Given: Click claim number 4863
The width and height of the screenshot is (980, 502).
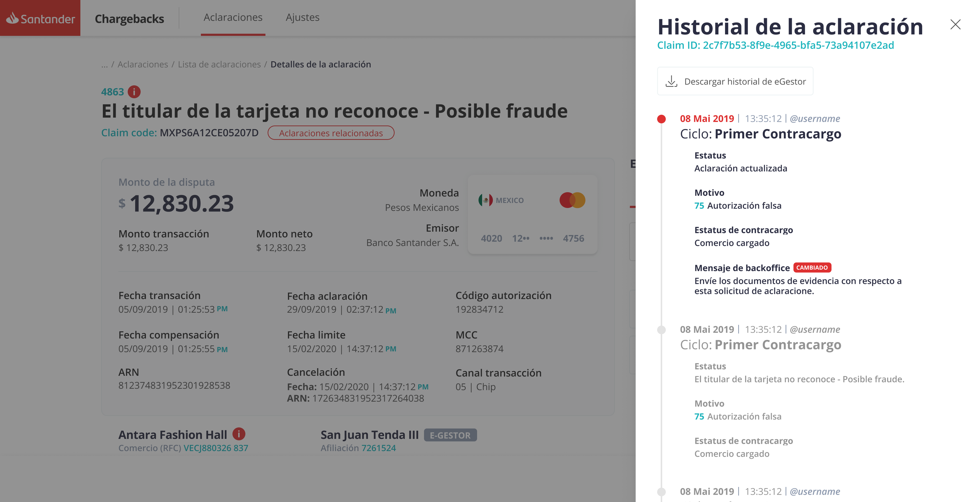Looking at the screenshot, I should [112, 92].
